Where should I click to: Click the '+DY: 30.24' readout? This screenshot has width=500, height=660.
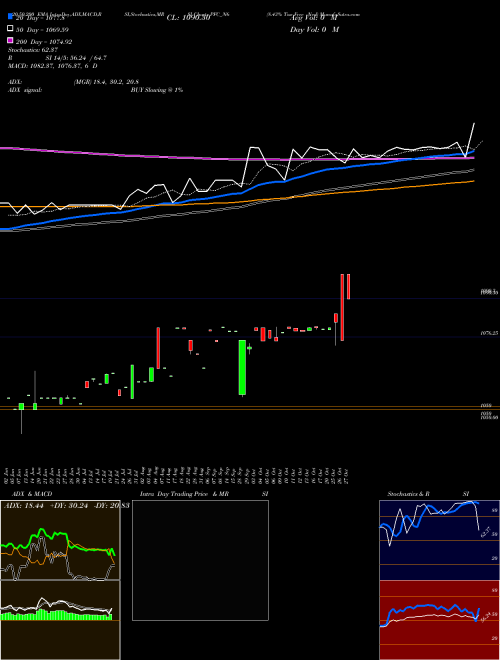(x=69, y=506)
